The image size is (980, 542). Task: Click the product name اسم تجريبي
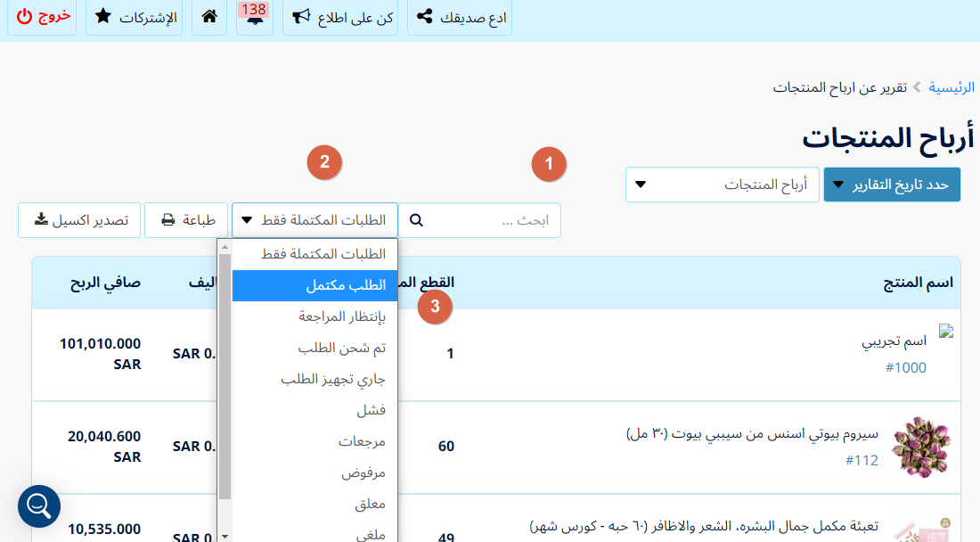[894, 341]
